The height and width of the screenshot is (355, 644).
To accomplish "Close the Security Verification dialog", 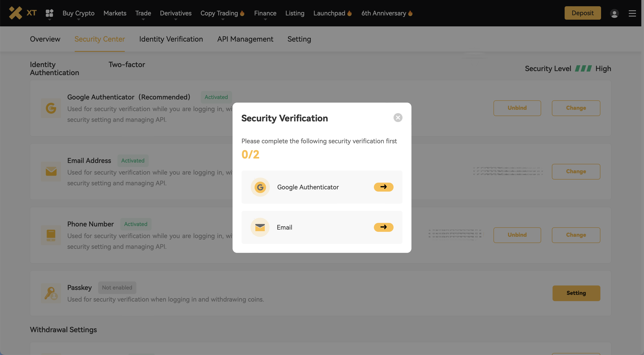I will tap(398, 118).
